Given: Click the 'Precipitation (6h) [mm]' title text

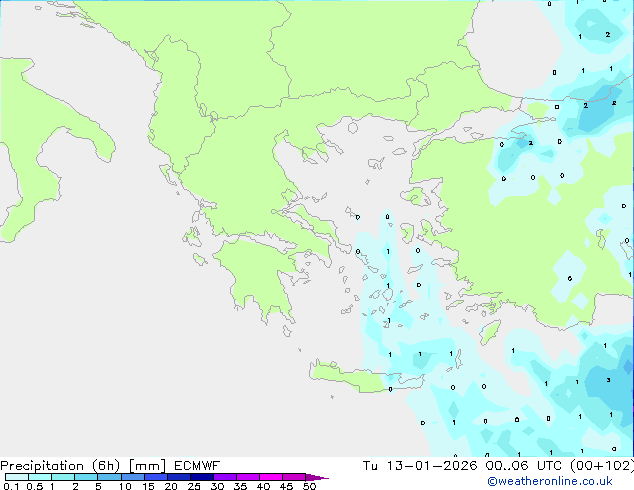Looking at the screenshot, I should click(x=83, y=466).
